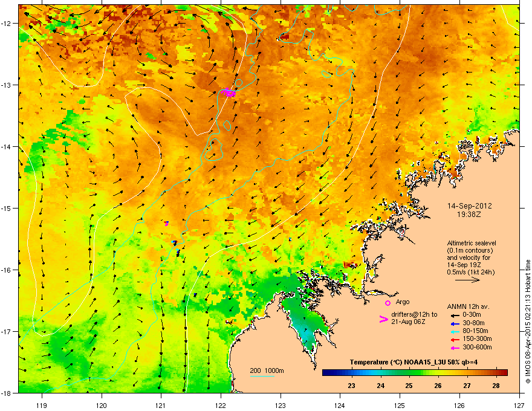Viewport: 532px width, 411px height.
Task: Click the longitude axis label 126
Action: pyautogui.click(x=459, y=405)
